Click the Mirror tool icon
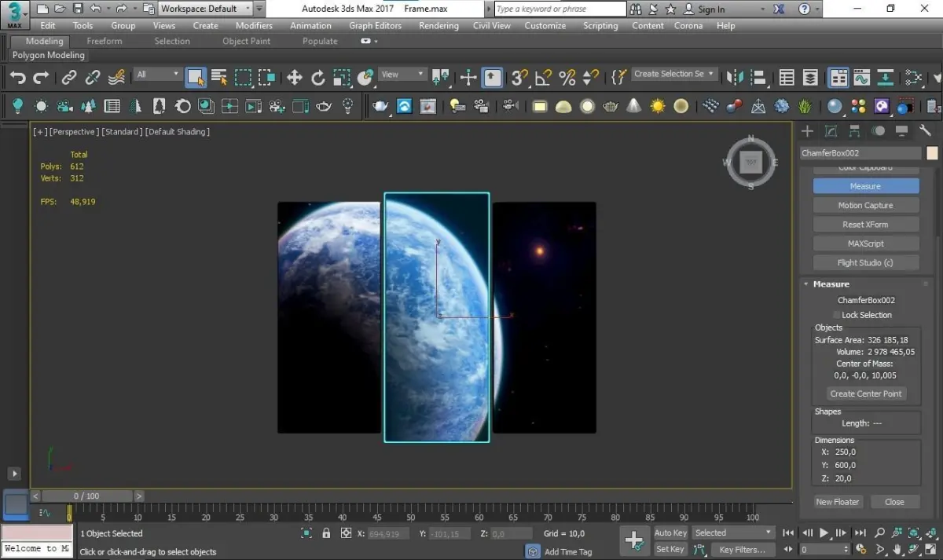Viewport: 943px width, 560px height. tap(735, 77)
